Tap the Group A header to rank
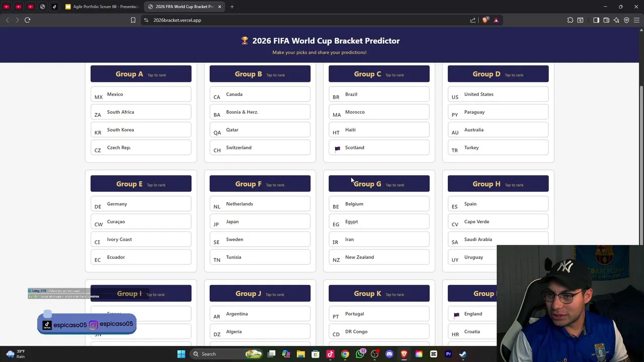 [x=141, y=74]
